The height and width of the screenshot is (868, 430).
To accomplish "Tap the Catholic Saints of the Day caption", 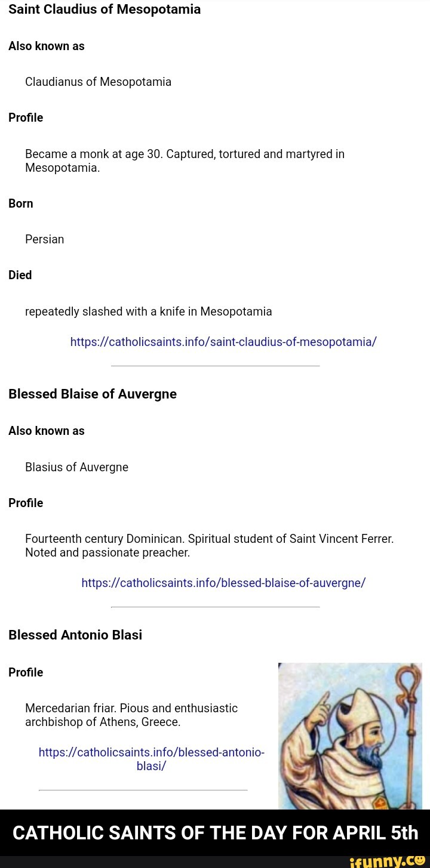I will [215, 833].
